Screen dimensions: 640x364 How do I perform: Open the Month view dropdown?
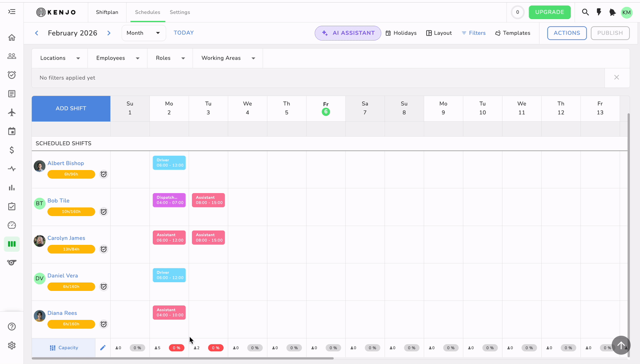click(x=144, y=33)
